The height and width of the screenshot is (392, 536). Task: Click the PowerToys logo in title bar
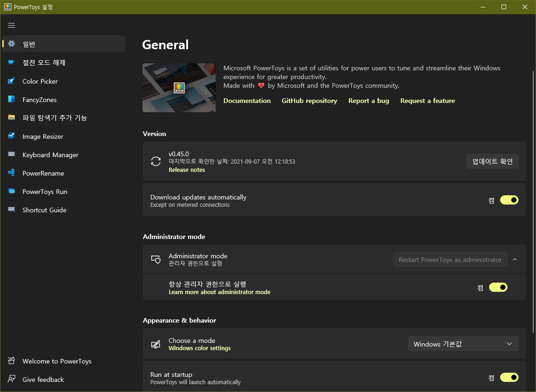tap(7, 7)
